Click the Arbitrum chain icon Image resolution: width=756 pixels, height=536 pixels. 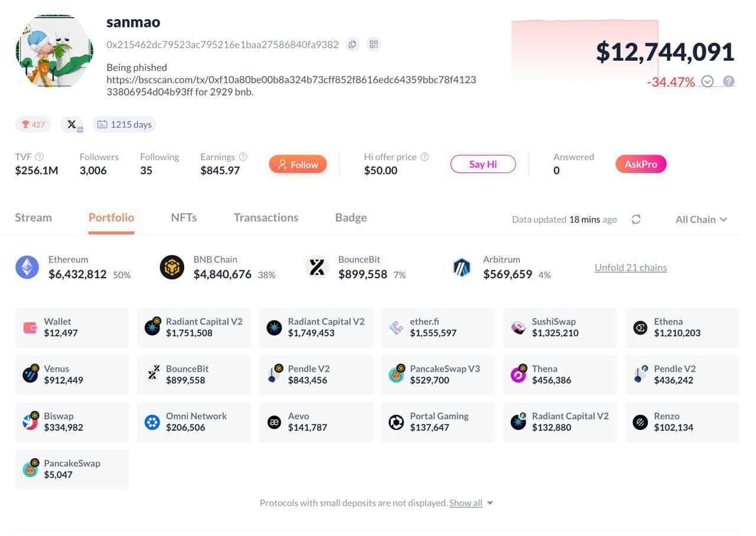click(x=461, y=267)
